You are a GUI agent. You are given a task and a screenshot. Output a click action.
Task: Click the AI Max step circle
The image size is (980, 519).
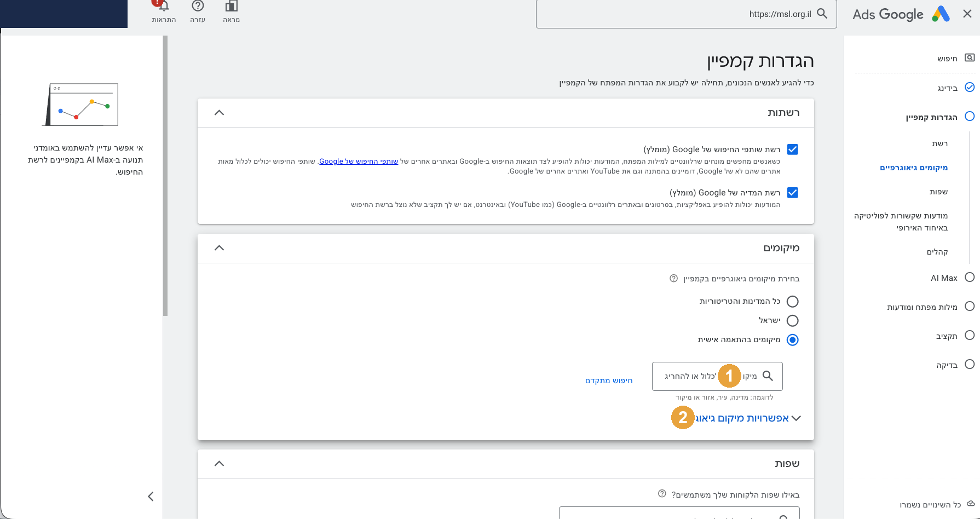coord(970,277)
